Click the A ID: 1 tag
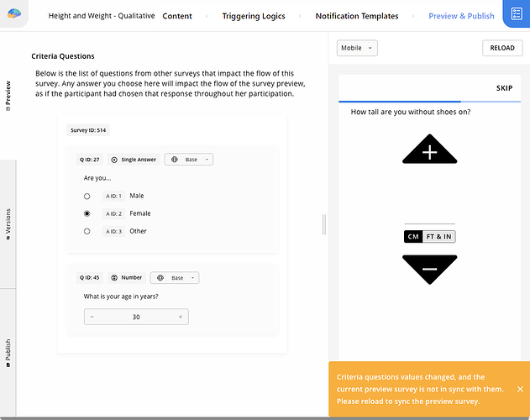 113,196
